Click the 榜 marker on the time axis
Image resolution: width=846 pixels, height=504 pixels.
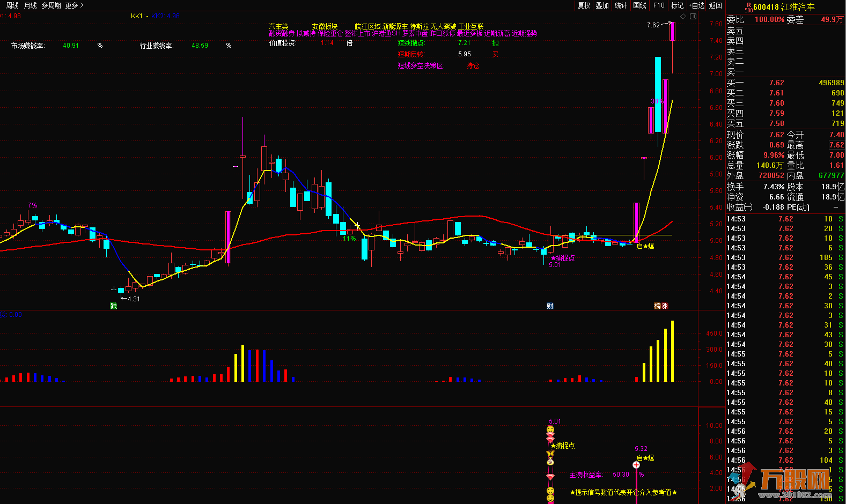[x=658, y=306]
